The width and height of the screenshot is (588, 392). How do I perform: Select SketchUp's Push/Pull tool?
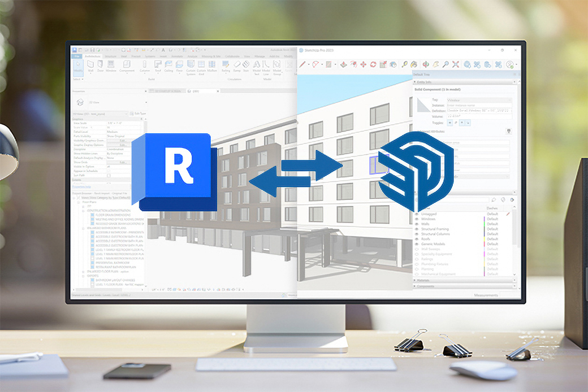point(344,64)
